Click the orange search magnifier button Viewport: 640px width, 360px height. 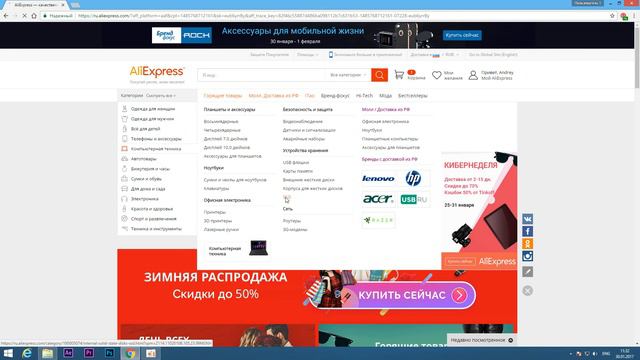pos(379,75)
